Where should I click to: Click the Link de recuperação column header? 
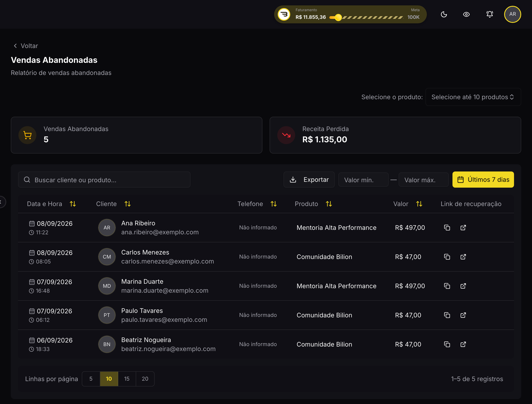click(471, 204)
